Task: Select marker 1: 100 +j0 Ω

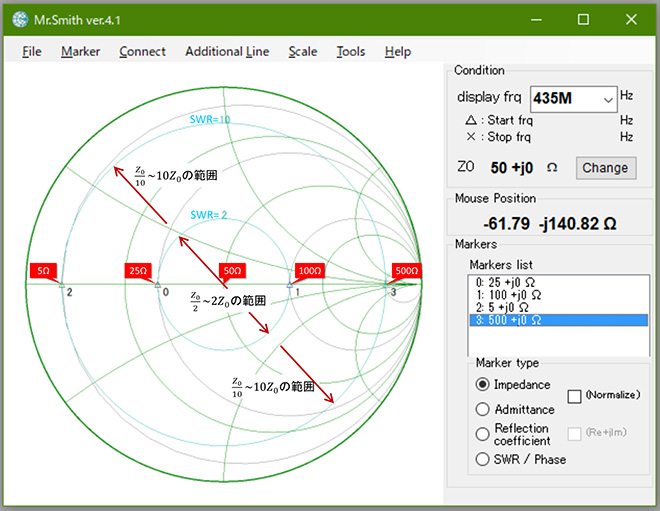Action: [x=558, y=295]
